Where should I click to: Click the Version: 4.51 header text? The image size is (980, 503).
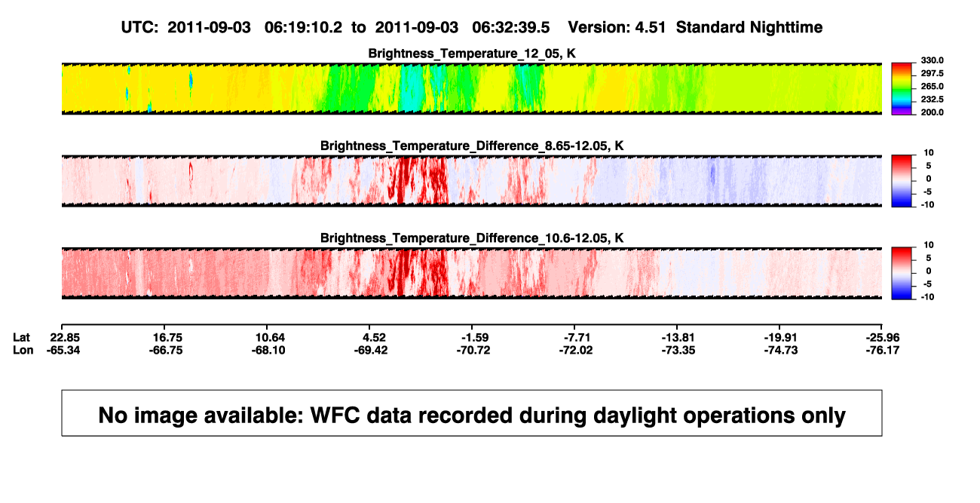[x=616, y=27]
